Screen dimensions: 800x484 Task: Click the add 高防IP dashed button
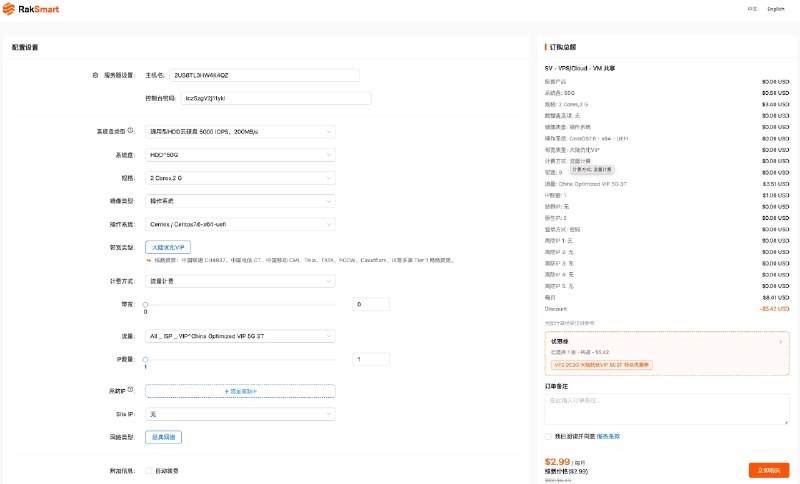pyautogui.click(x=240, y=391)
